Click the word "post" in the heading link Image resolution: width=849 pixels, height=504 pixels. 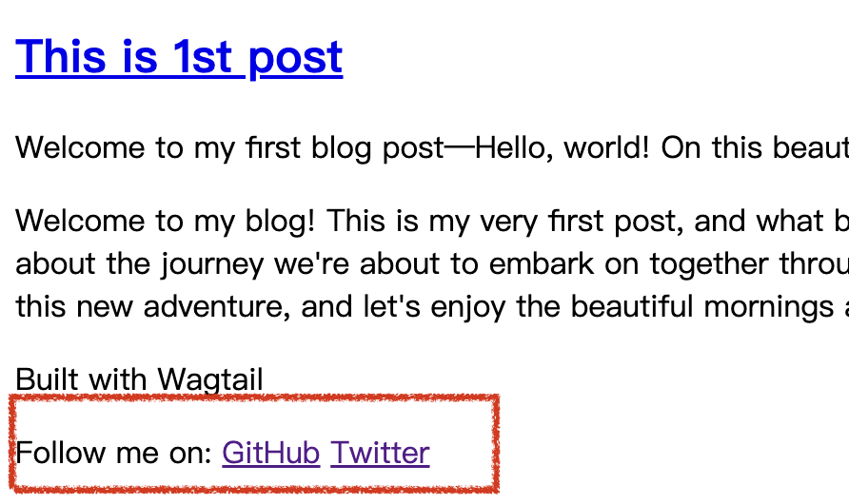pyautogui.click(x=296, y=60)
